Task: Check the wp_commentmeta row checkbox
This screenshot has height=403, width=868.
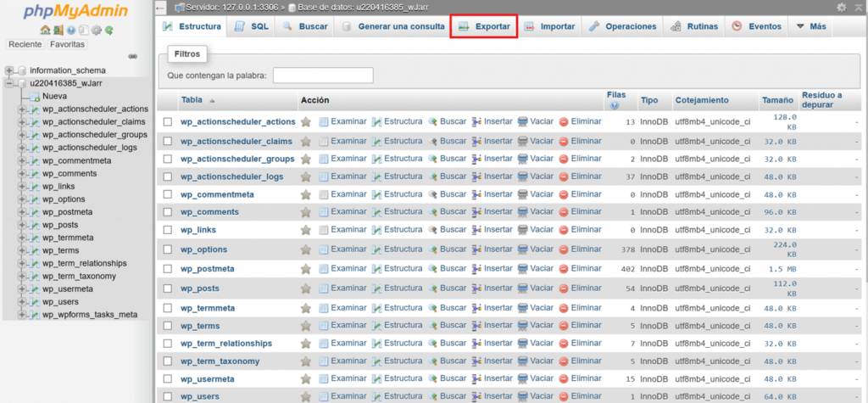Action: pyautogui.click(x=168, y=194)
